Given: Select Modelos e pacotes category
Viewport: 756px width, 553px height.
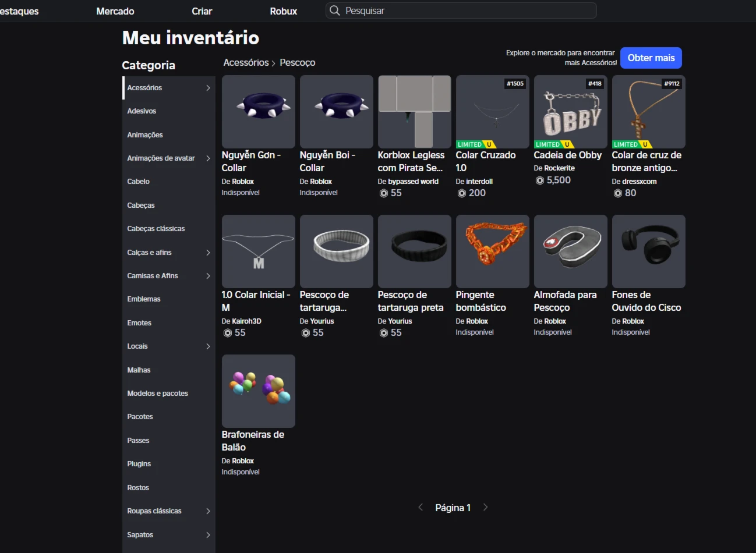Looking at the screenshot, I should click(x=168, y=394).
